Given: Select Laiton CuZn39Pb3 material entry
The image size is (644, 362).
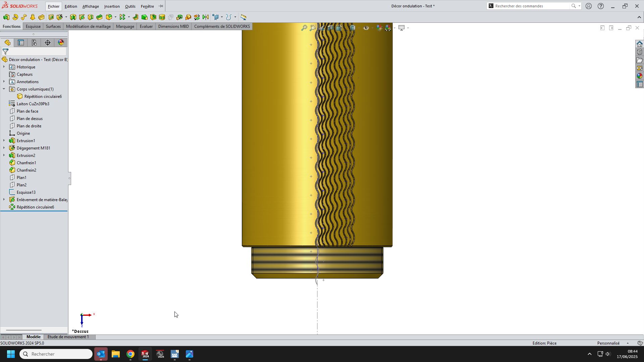Looking at the screenshot, I should pyautogui.click(x=33, y=104).
